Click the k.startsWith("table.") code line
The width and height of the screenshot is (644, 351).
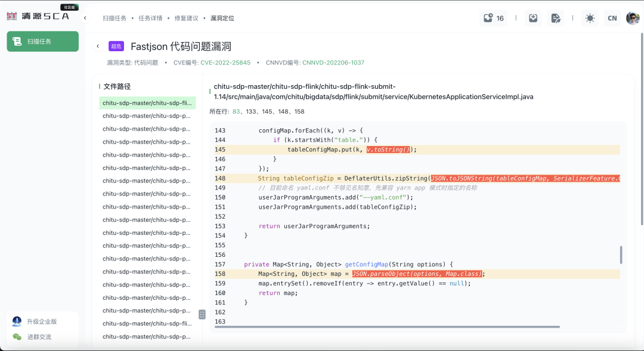tap(325, 140)
